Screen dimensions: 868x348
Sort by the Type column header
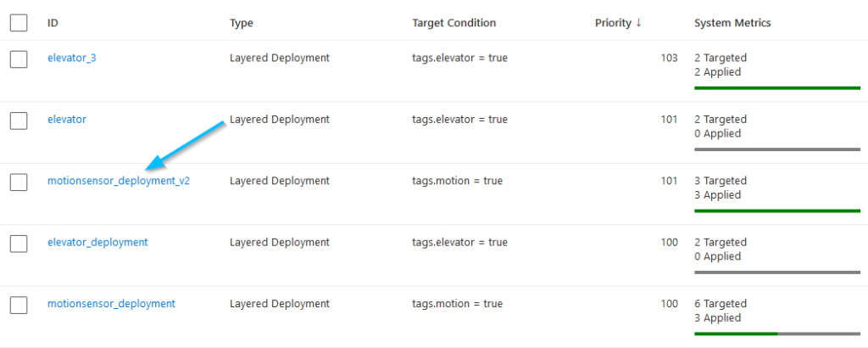pyautogui.click(x=242, y=23)
